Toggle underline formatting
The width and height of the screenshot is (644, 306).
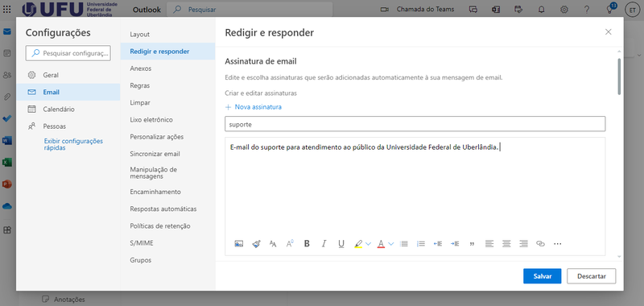(341, 244)
